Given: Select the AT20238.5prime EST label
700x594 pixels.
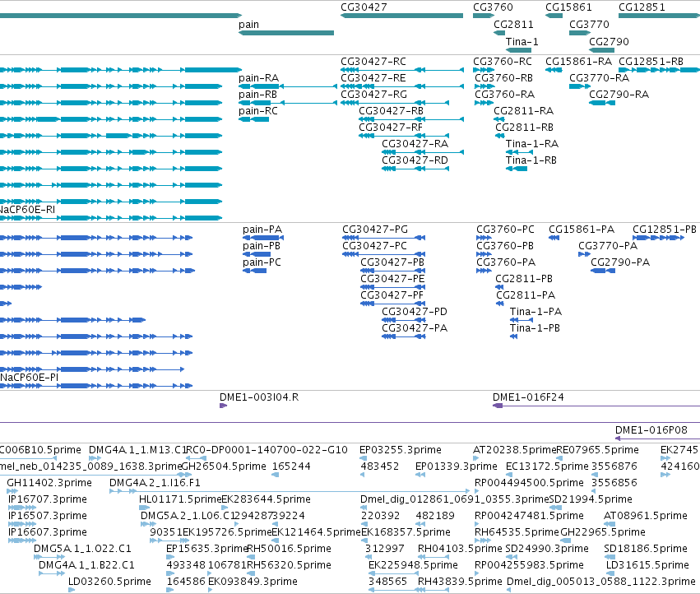Looking at the screenshot, I should pyautogui.click(x=515, y=450).
